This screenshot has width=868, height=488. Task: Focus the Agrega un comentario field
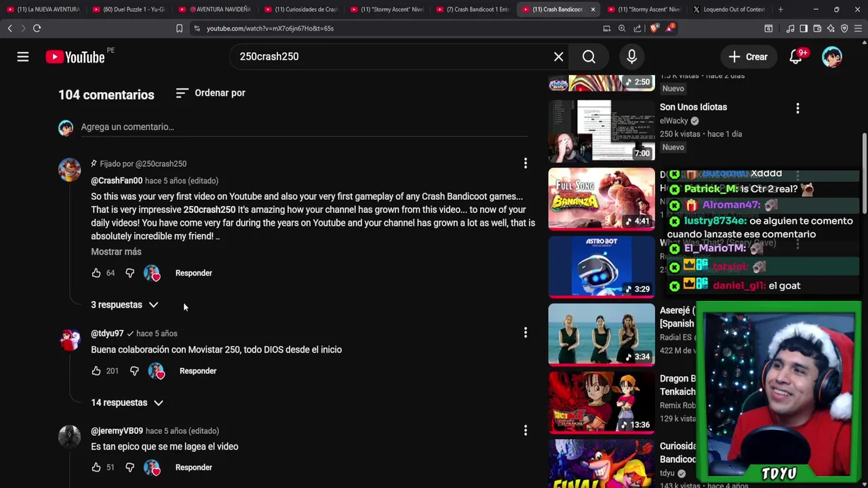pyautogui.click(x=304, y=127)
